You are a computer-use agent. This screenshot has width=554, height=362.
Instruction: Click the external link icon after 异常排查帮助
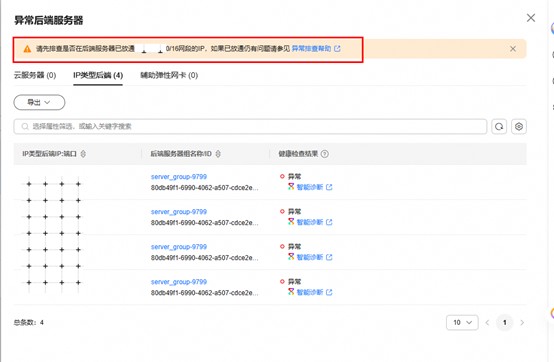pyautogui.click(x=337, y=48)
